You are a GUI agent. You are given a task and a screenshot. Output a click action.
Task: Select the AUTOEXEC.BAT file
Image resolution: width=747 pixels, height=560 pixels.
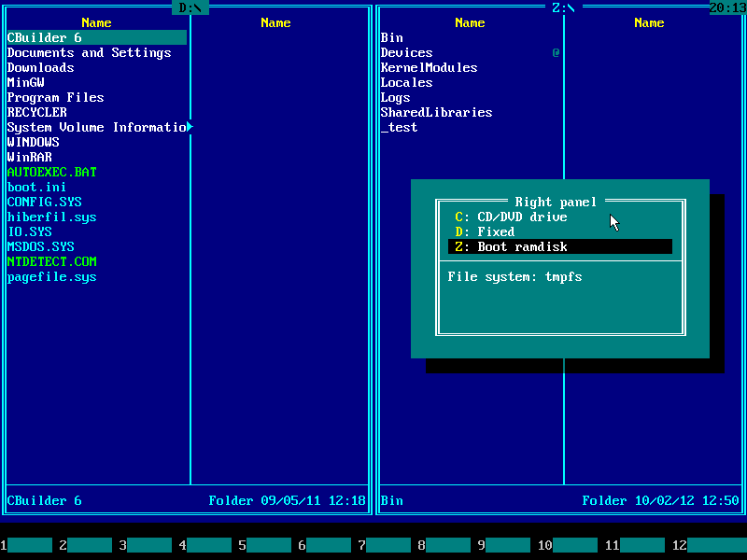52,172
